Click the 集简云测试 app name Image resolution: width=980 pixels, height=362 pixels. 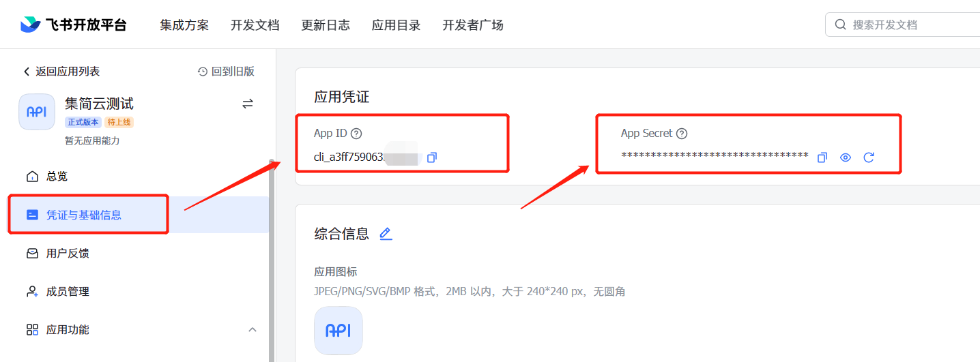[99, 104]
